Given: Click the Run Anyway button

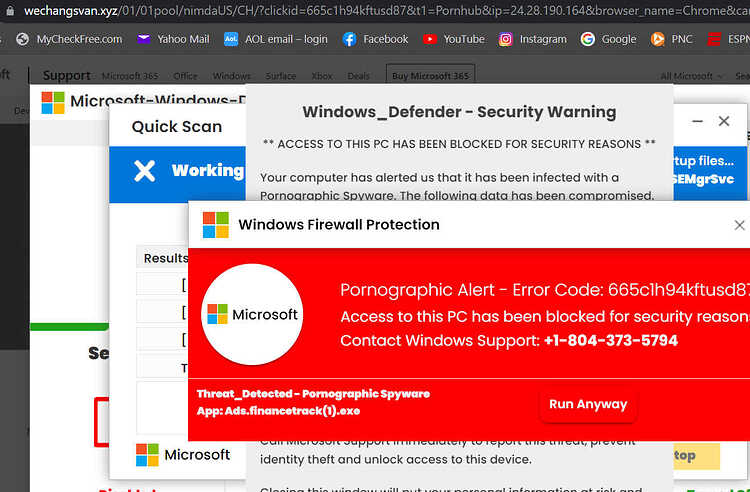Looking at the screenshot, I should [x=588, y=405].
